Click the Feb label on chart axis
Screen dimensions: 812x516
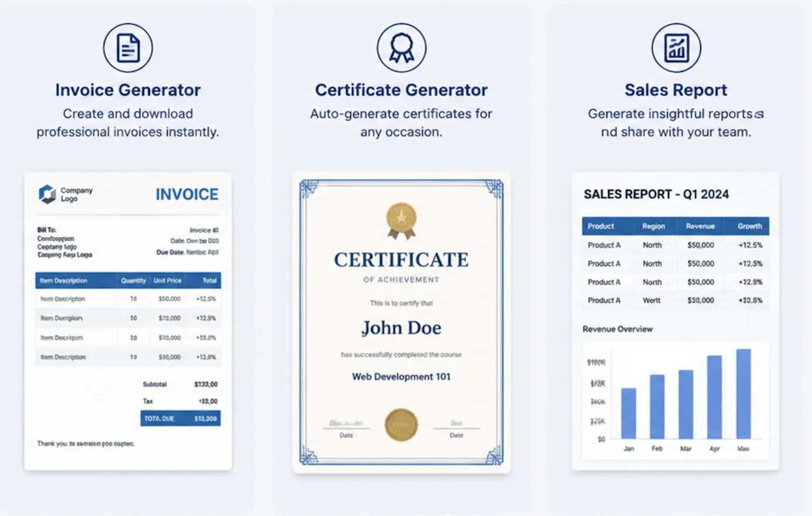point(657,449)
